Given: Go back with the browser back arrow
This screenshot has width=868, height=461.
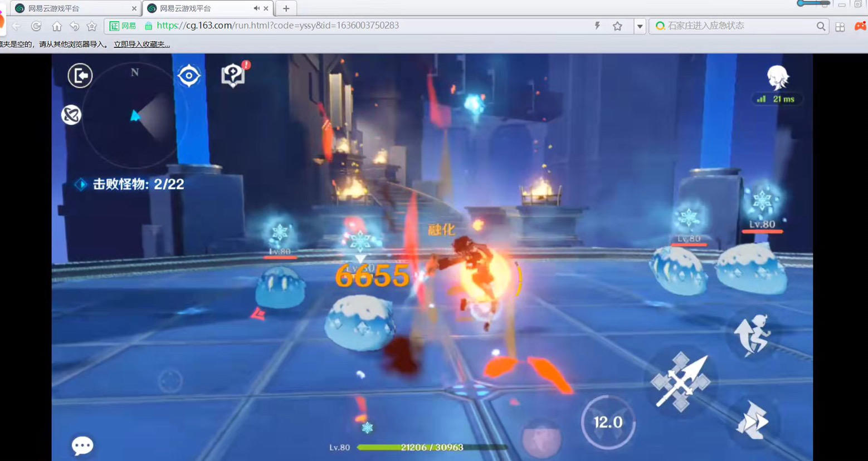Looking at the screenshot, I should [x=17, y=26].
